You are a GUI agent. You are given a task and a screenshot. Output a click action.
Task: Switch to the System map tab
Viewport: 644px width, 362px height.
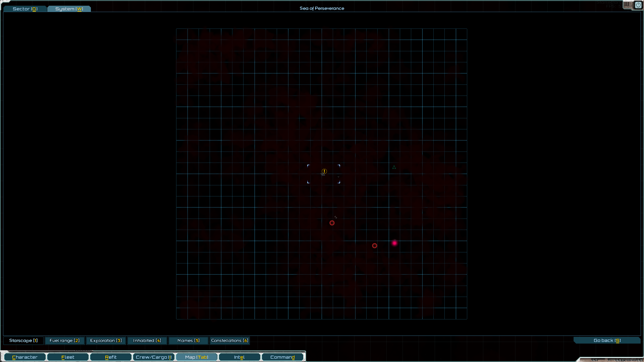click(69, 9)
